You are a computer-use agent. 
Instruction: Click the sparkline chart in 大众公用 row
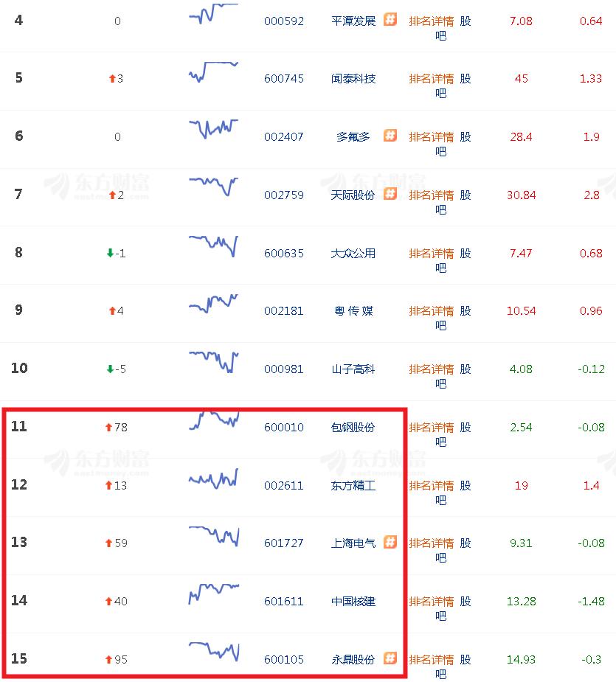tap(214, 244)
